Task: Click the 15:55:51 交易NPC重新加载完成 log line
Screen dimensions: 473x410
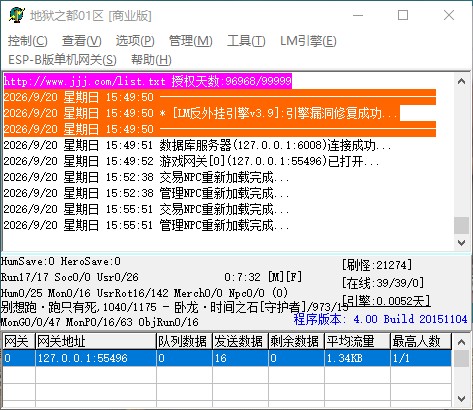Action: pos(146,209)
